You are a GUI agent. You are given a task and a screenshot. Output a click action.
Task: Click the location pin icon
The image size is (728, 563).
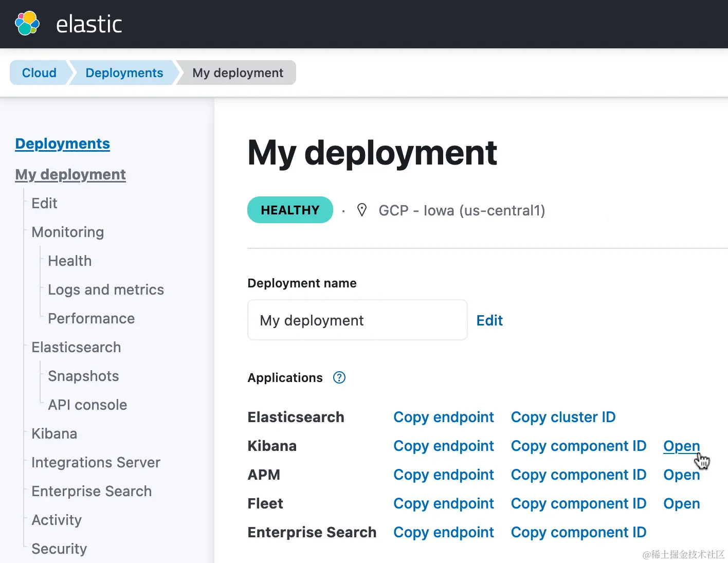[362, 210]
